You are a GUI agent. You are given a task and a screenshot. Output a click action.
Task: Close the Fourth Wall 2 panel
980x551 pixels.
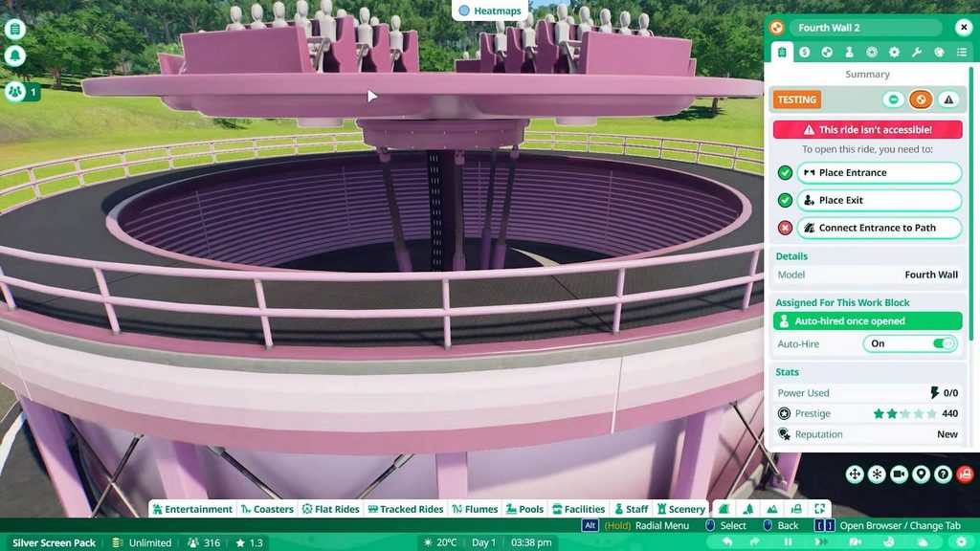963,28
